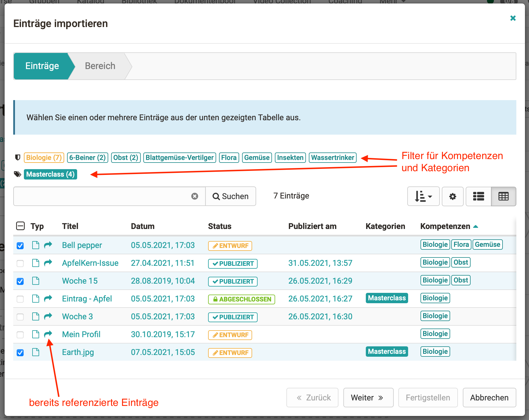Click the reference arrow for Mein Profil

[48, 334]
